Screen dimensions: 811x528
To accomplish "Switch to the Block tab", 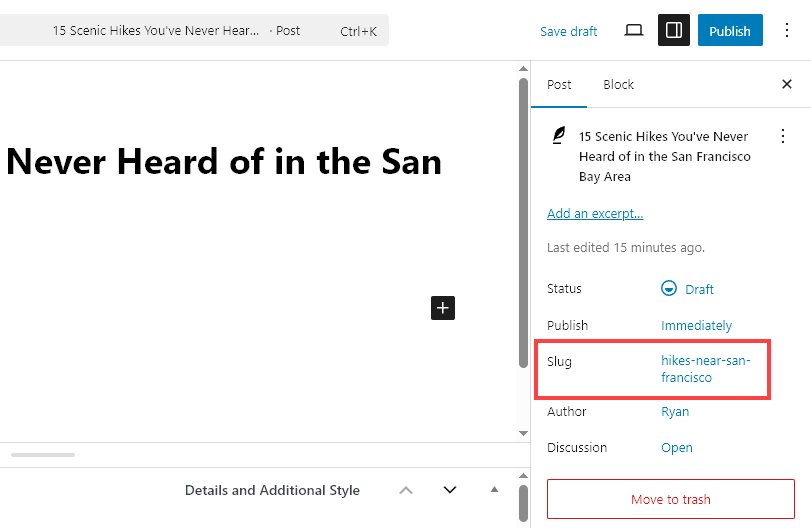I will pyautogui.click(x=618, y=85).
